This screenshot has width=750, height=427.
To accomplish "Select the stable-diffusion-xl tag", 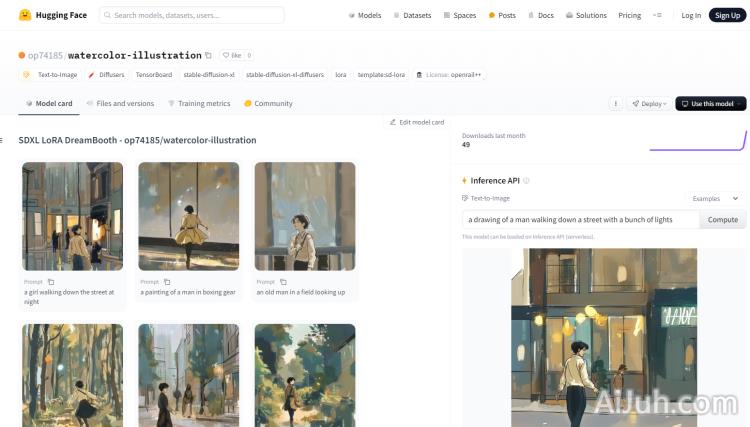I will 208,75.
